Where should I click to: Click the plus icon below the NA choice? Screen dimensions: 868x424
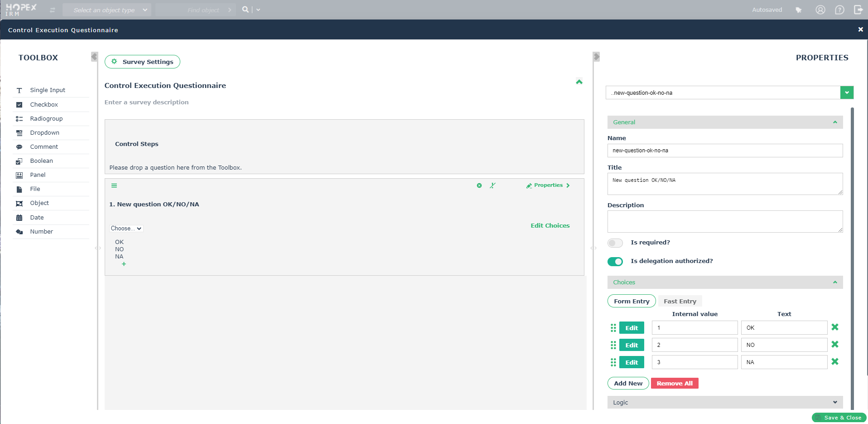click(124, 264)
